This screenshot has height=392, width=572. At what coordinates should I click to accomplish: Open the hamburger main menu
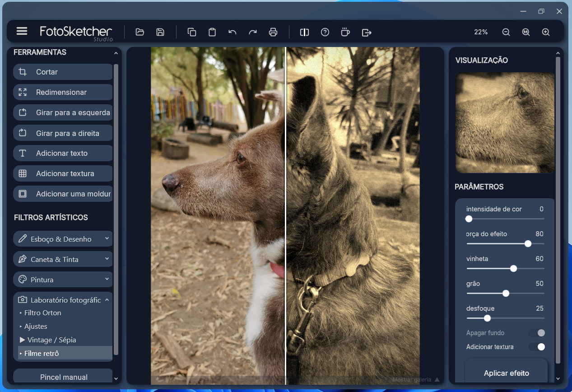[22, 31]
